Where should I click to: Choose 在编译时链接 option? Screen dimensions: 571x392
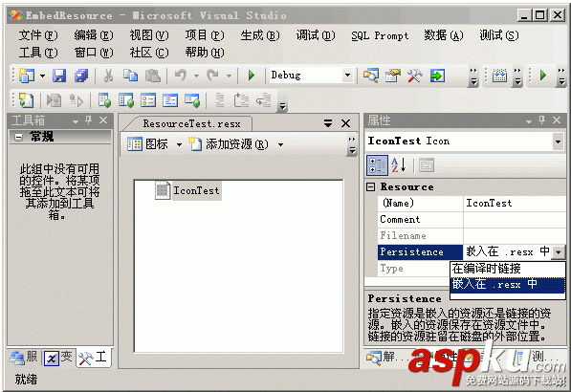pos(508,269)
